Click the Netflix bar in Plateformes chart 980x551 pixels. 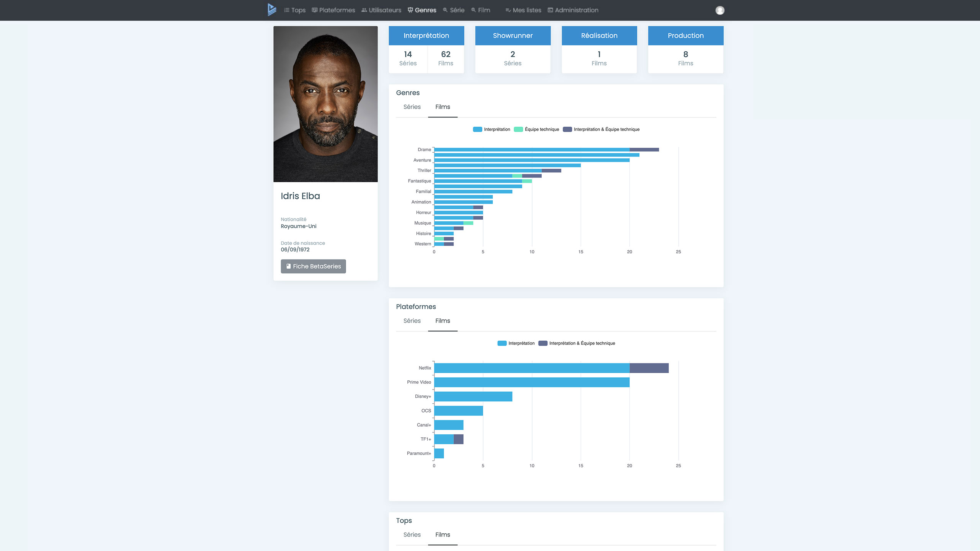531,368
